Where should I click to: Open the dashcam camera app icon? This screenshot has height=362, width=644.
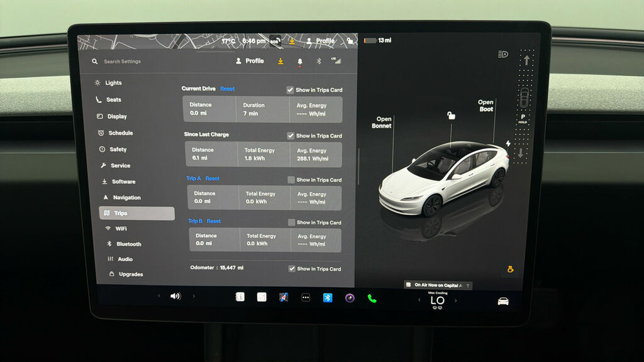point(350,298)
